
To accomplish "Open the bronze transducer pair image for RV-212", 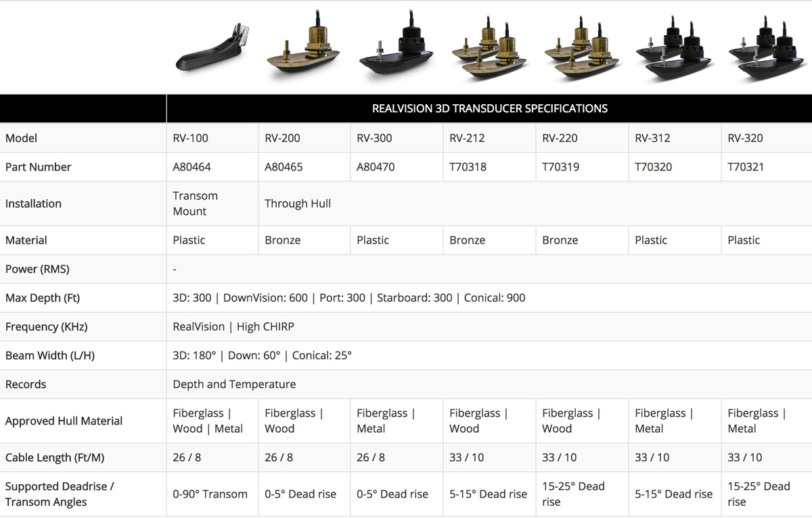I will pyautogui.click(x=489, y=47).
